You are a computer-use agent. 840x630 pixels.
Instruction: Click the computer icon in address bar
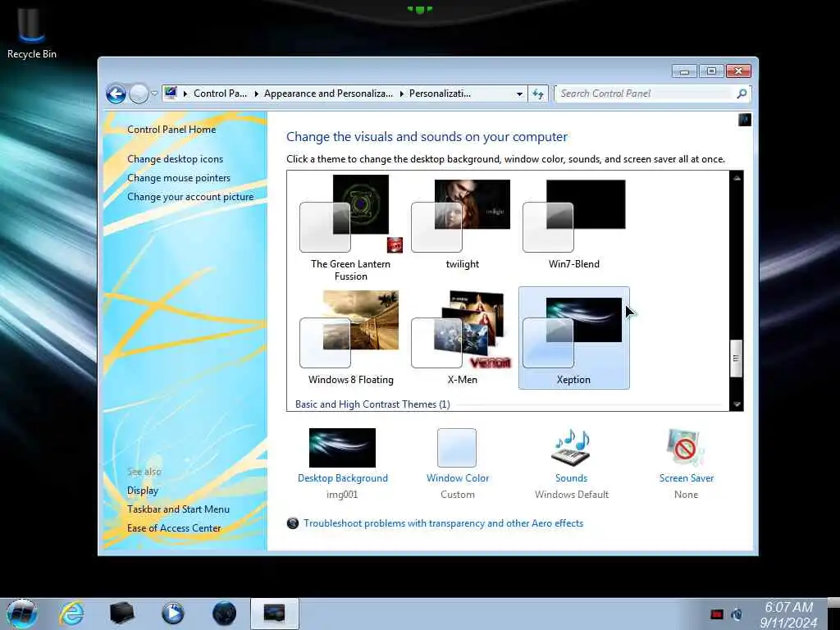(171, 94)
